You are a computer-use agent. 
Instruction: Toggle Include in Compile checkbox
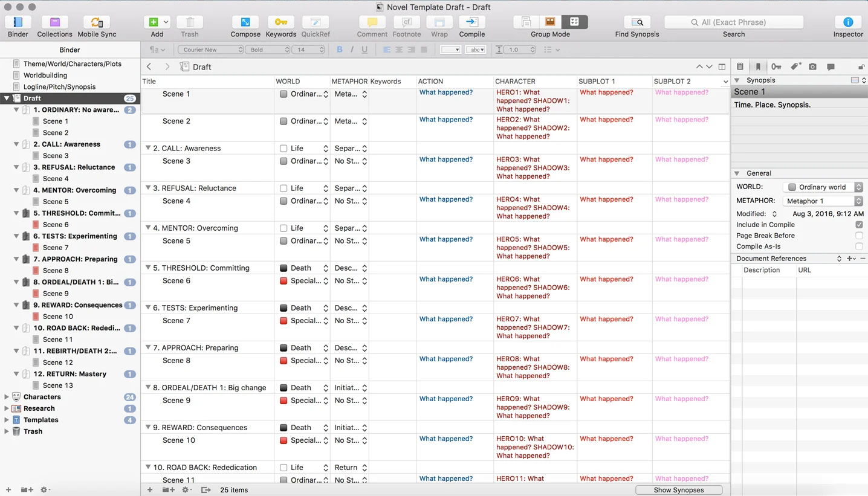[x=859, y=225]
